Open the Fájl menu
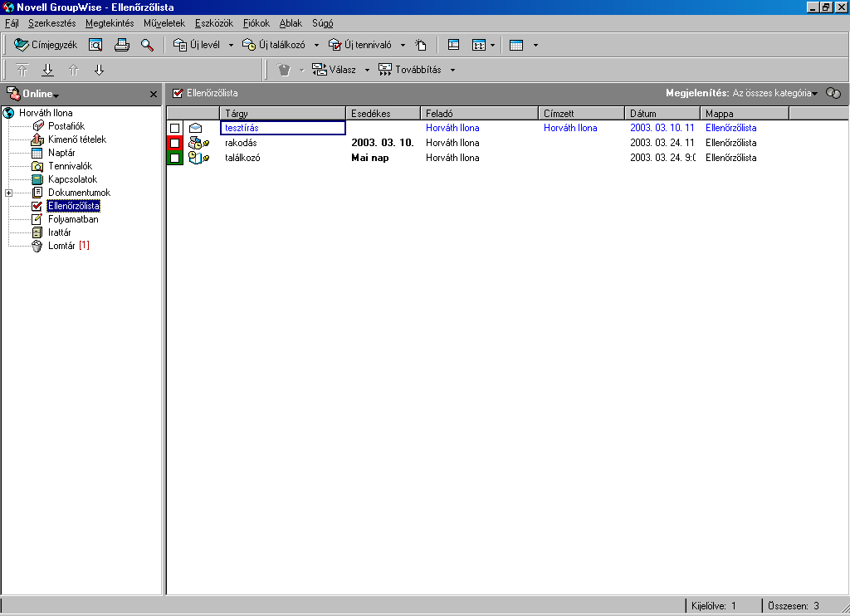 [x=12, y=23]
